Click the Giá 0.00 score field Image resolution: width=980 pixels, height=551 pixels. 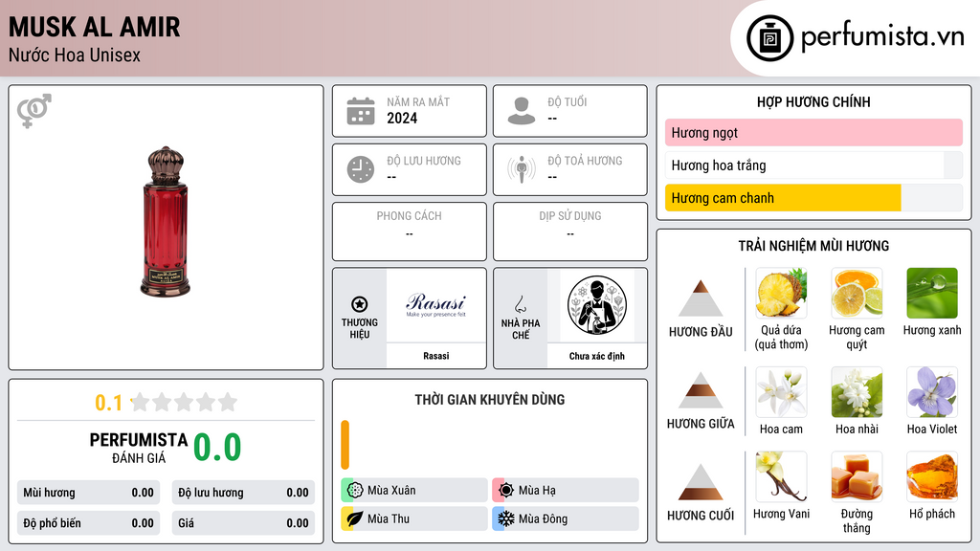coord(243,523)
